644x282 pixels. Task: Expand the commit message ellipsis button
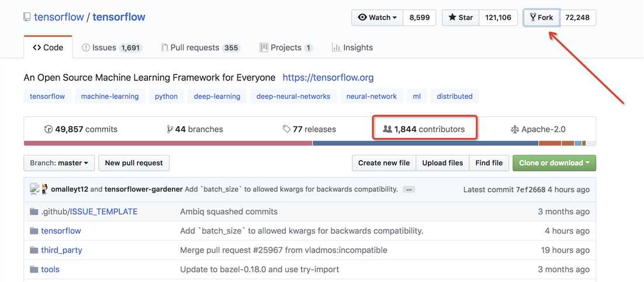(x=409, y=190)
